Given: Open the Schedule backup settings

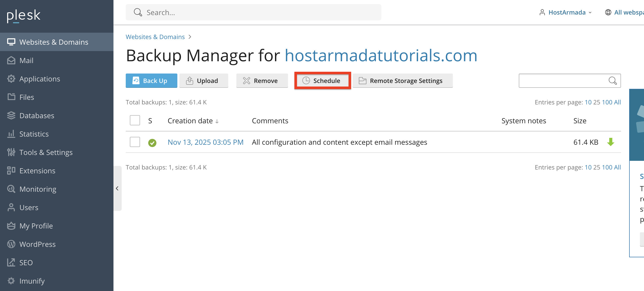Looking at the screenshot, I should pos(323,81).
